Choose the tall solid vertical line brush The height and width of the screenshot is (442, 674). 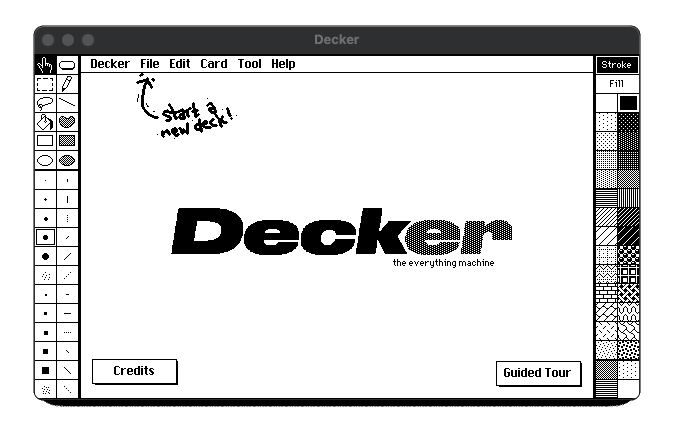tap(67, 200)
